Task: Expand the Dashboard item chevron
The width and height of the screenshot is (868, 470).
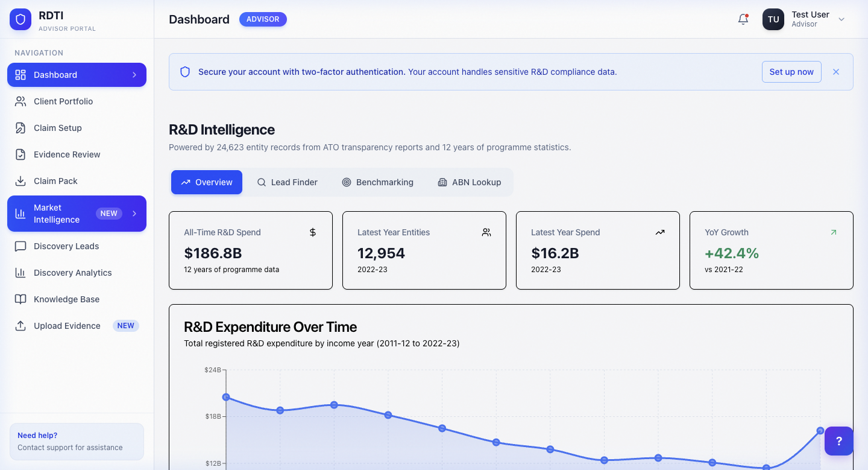Action: [x=134, y=75]
